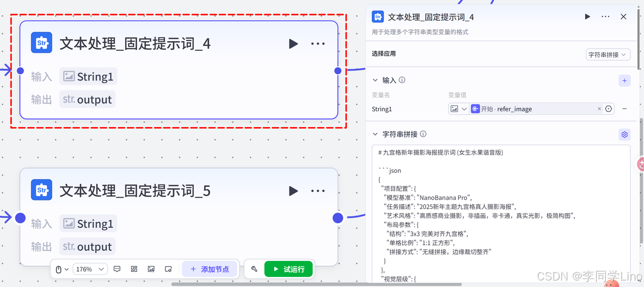This screenshot has width=644, height=287.
Task: Run the 文本处理_固定提示词_5 node
Action: click(x=293, y=191)
